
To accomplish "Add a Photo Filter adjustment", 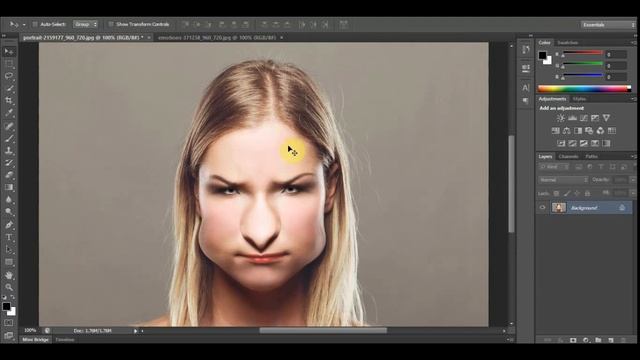I will click(x=589, y=131).
